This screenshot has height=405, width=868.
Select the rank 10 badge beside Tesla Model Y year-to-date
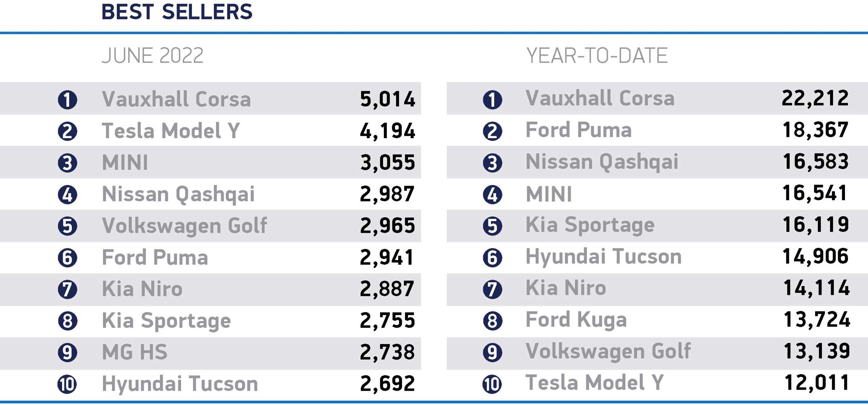tap(492, 384)
